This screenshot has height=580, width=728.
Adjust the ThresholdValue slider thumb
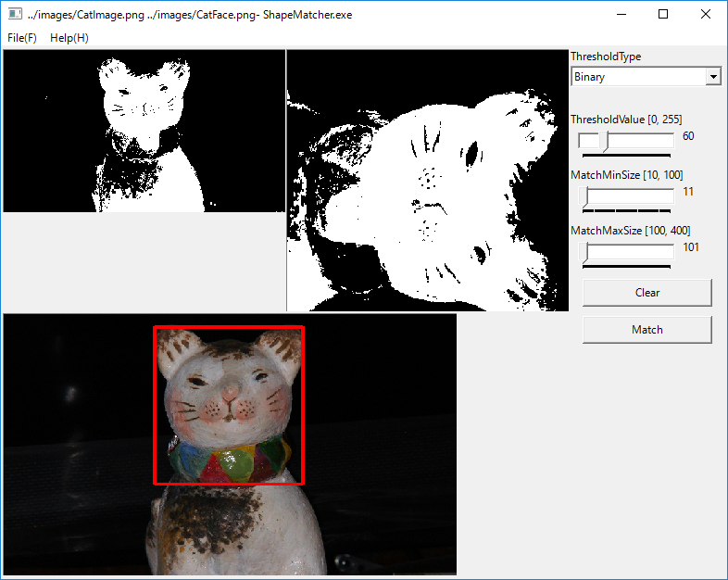tap(603, 141)
